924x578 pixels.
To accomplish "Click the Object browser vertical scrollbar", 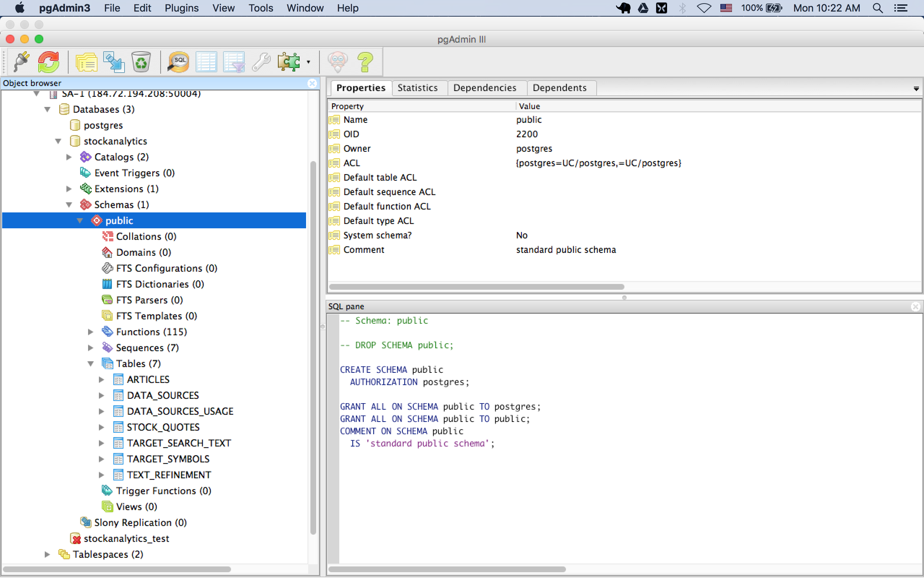I will click(313, 348).
